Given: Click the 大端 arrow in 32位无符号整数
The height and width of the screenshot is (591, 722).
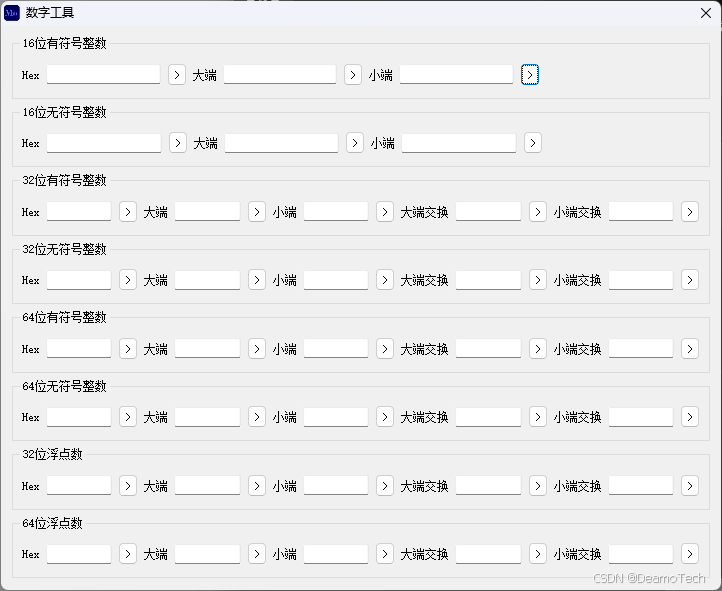Looking at the screenshot, I should [257, 280].
